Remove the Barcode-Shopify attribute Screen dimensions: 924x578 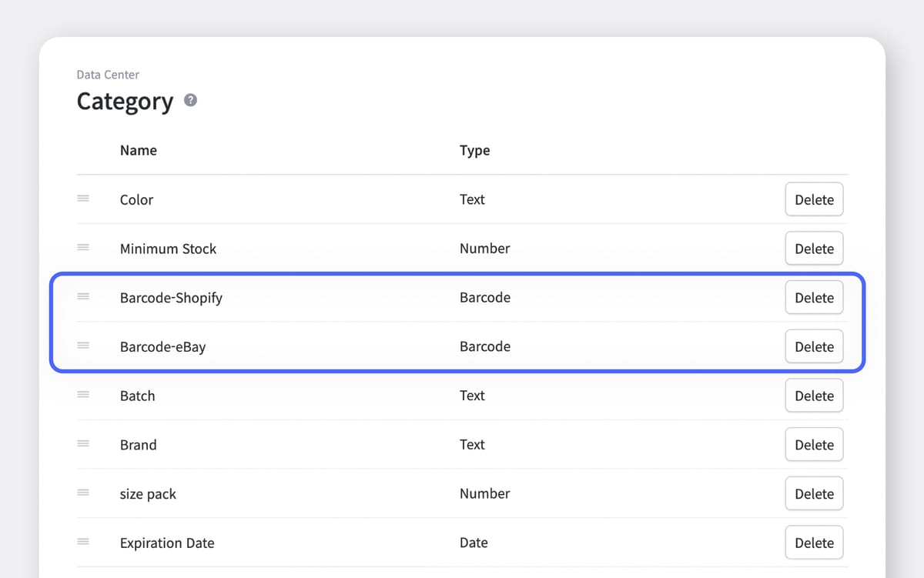click(814, 297)
